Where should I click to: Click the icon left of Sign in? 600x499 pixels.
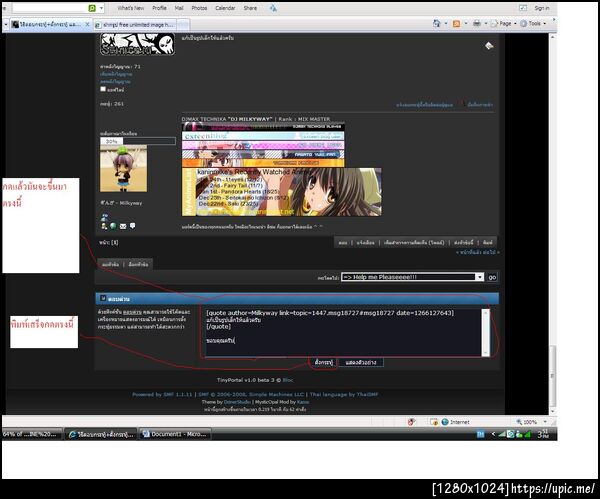tap(523, 8)
